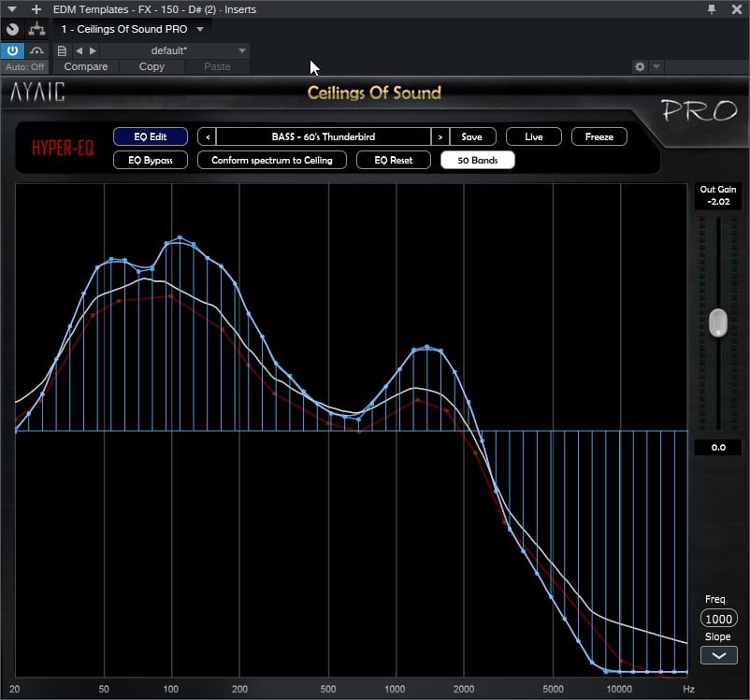Select previous Hyper-EQ preset arrow
This screenshot has height=700, width=750.
coord(207,136)
